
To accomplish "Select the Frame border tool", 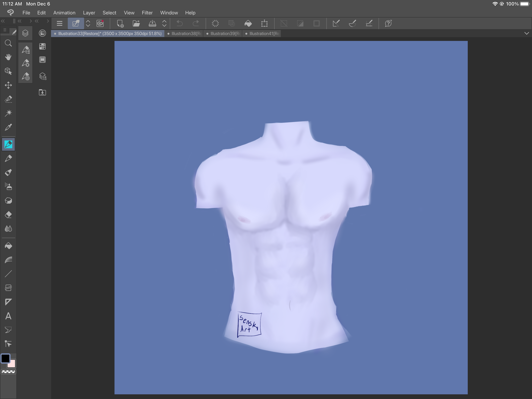I will pyautogui.click(x=8, y=288).
